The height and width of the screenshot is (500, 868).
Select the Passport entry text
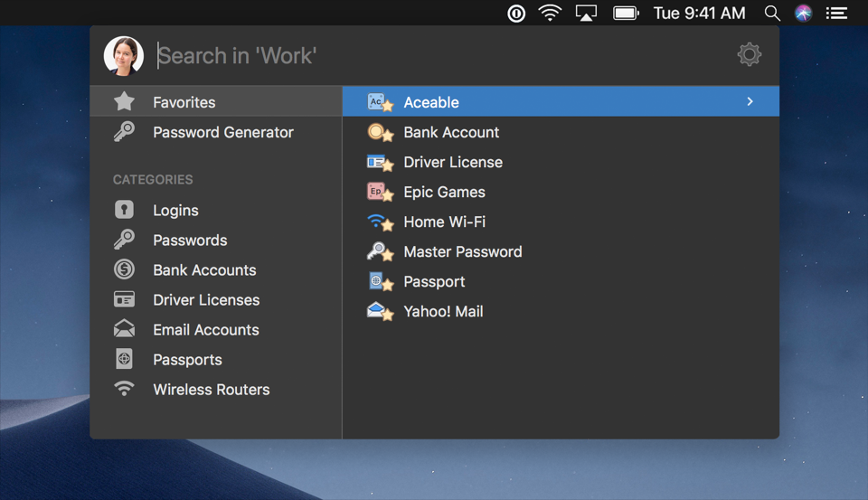pos(434,282)
